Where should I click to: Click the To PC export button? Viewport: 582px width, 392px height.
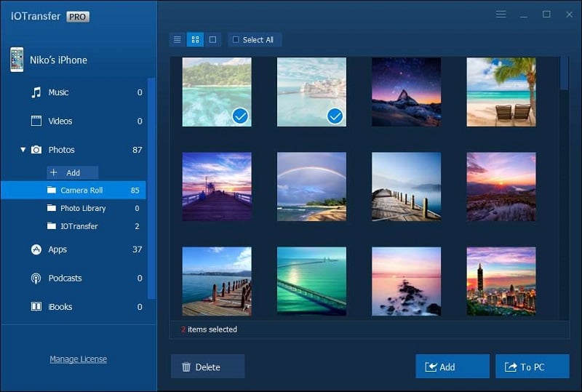coord(533,367)
